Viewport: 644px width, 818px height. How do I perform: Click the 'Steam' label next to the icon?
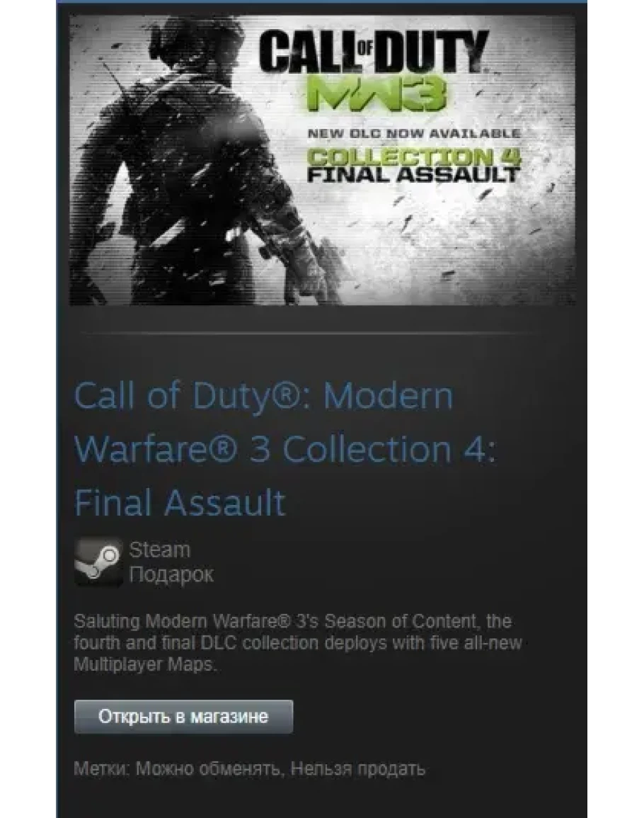[x=159, y=550]
